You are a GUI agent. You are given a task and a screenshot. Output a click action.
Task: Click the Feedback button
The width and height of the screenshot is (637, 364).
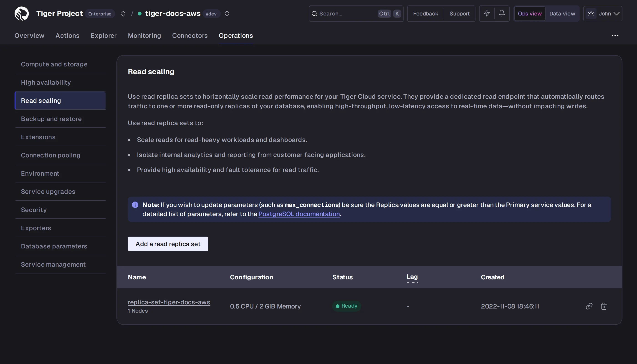click(425, 13)
